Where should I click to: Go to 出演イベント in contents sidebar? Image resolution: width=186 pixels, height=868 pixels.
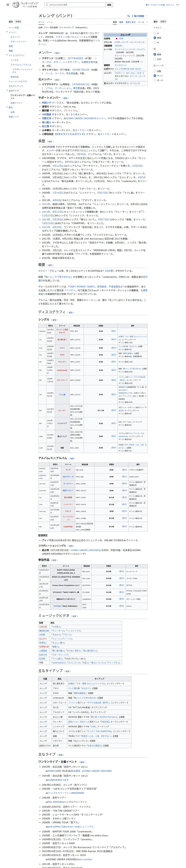click(17, 103)
